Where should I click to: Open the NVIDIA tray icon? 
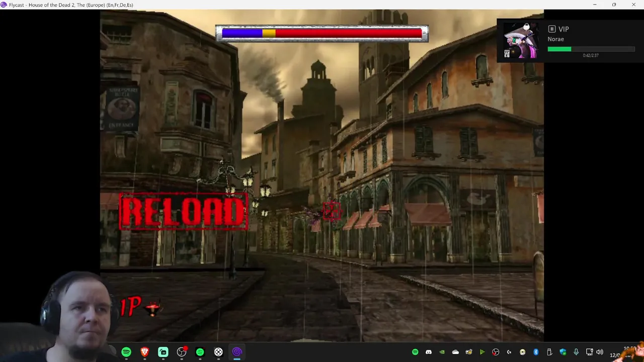[x=442, y=352]
